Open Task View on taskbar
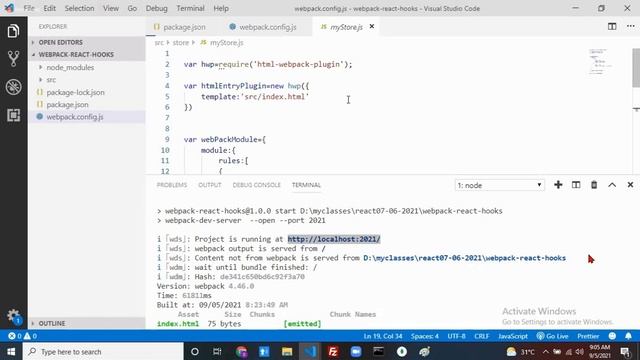Image resolution: width=640 pixels, height=360 pixels. (x=217, y=351)
